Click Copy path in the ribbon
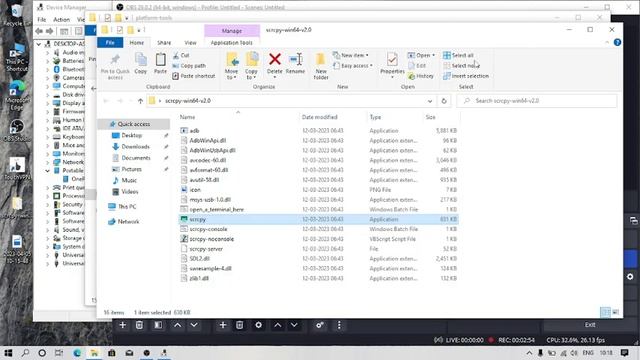The height and width of the screenshot is (360, 640). (189, 66)
